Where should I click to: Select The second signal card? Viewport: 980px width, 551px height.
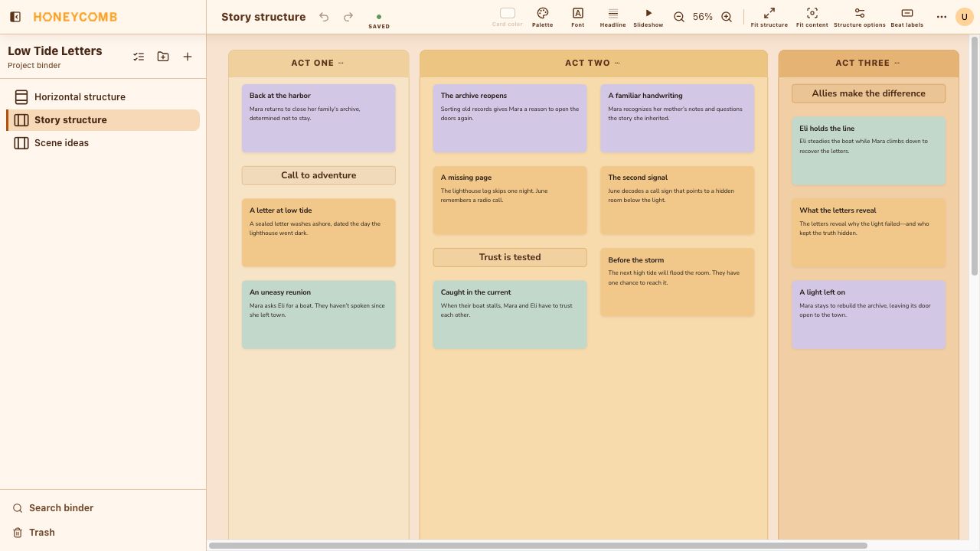point(678,200)
